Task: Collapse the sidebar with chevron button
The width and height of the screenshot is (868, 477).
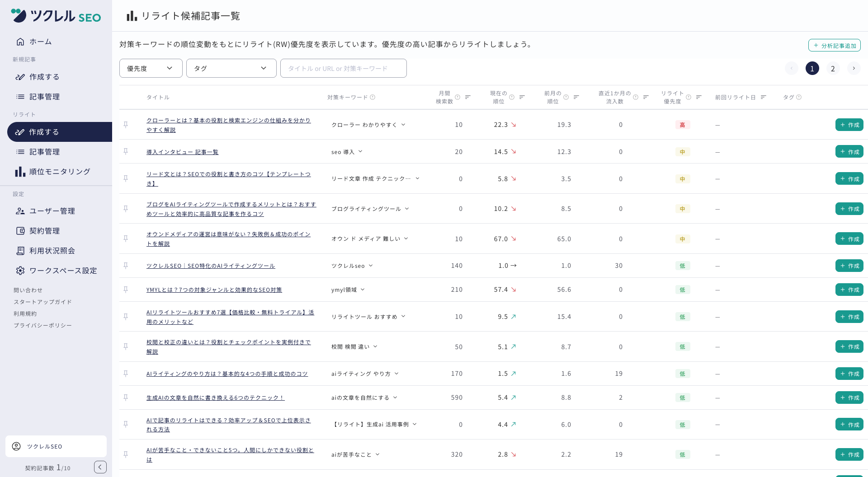Action: (100, 467)
